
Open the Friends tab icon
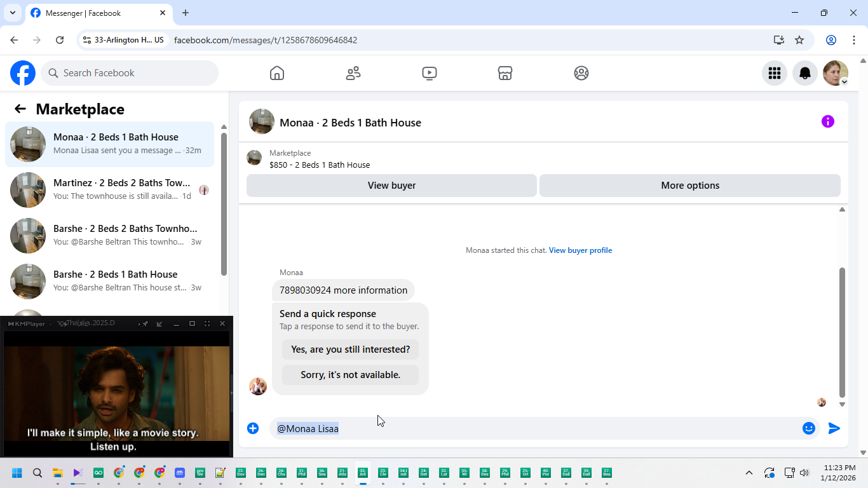coord(353,73)
